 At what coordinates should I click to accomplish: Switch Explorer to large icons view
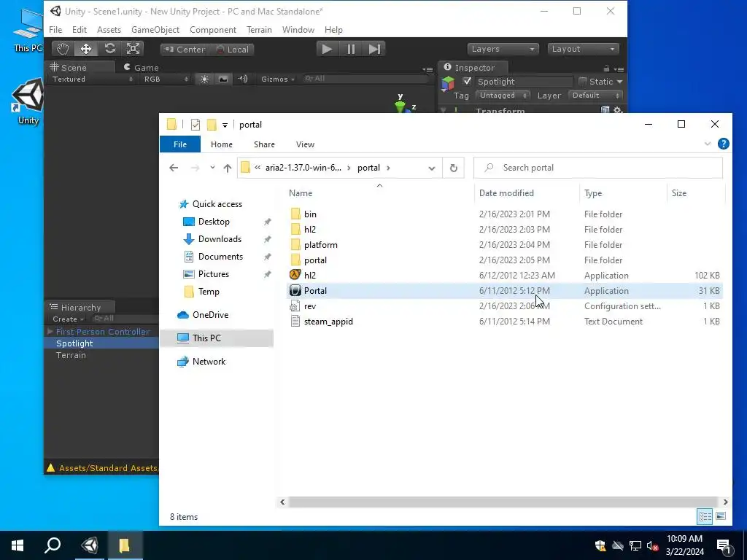point(721,516)
